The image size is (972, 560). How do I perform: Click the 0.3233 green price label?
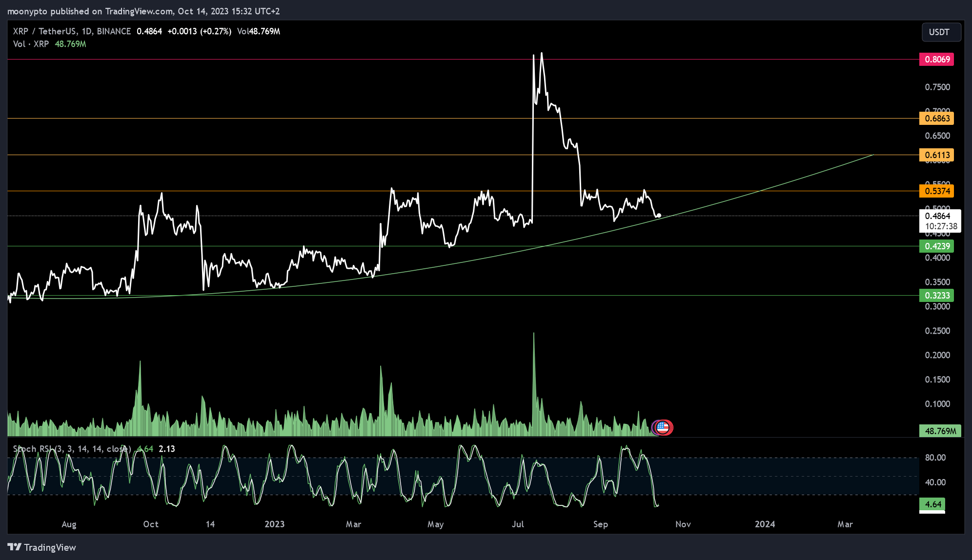936,295
